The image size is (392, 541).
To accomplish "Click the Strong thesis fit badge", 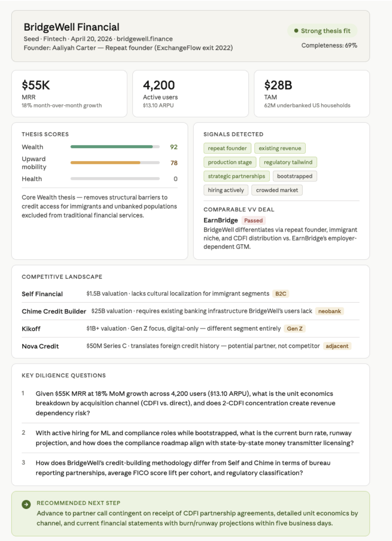I will (322, 31).
